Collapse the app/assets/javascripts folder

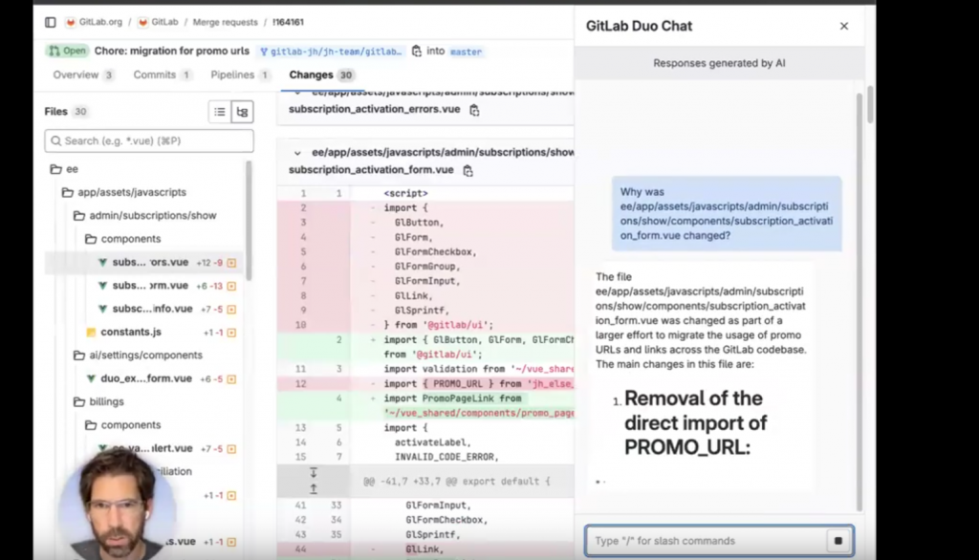pyautogui.click(x=124, y=192)
